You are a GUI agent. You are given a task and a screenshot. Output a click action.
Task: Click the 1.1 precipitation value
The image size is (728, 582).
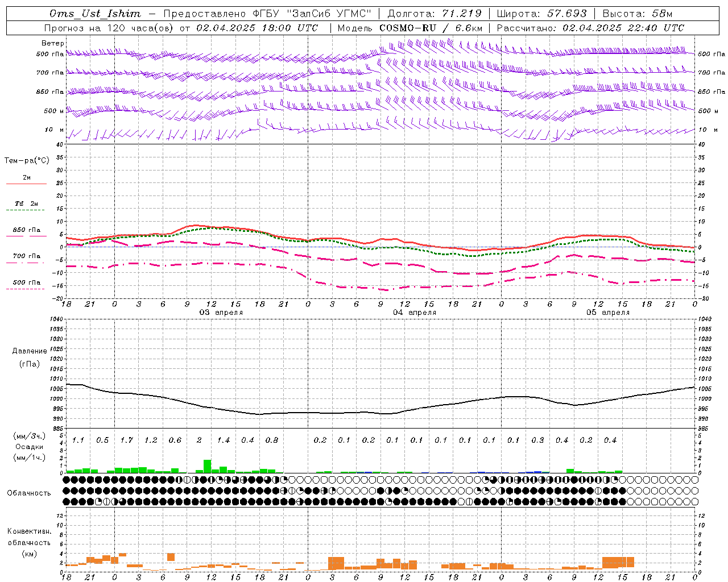78,440
